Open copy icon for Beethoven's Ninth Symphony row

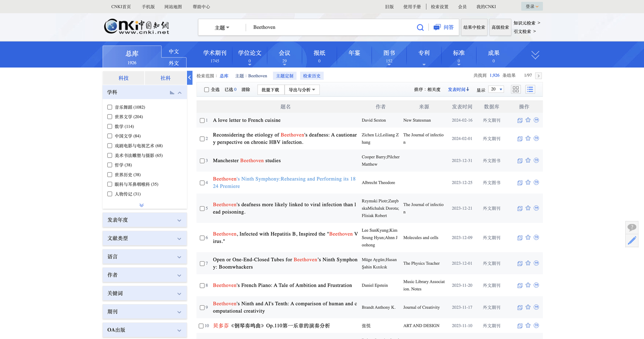(520, 183)
